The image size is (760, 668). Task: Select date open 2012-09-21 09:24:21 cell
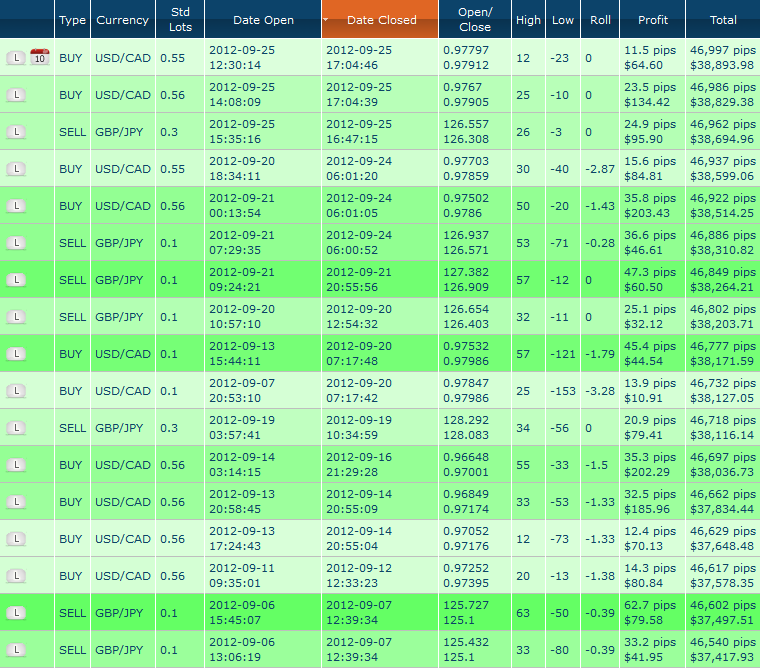(263, 280)
